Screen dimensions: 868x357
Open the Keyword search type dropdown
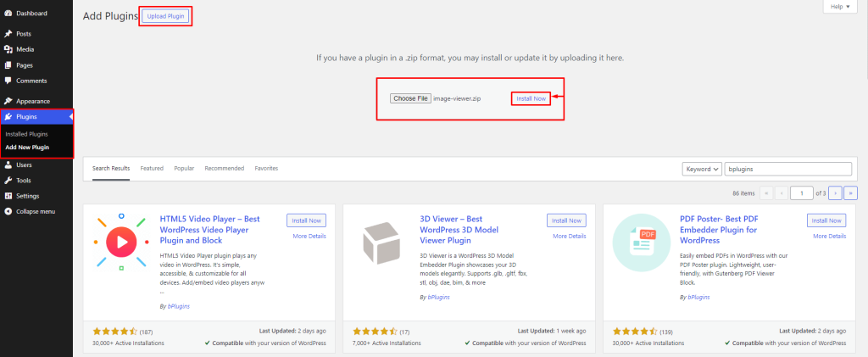702,169
